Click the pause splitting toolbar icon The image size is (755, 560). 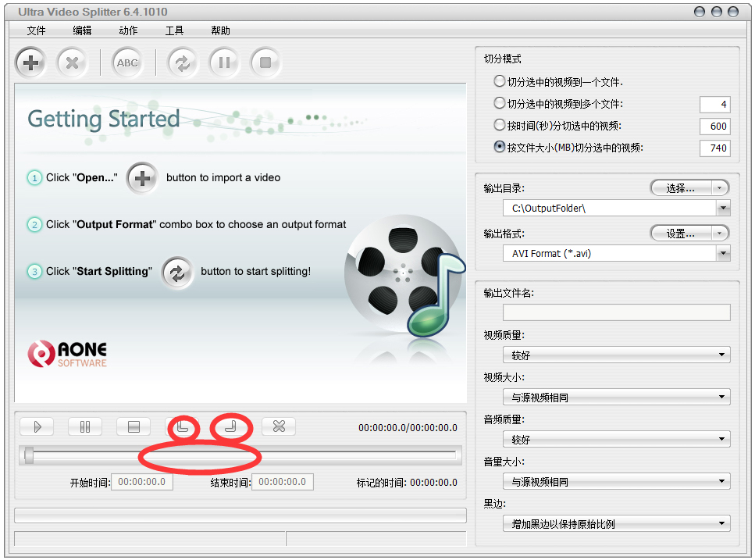224,63
